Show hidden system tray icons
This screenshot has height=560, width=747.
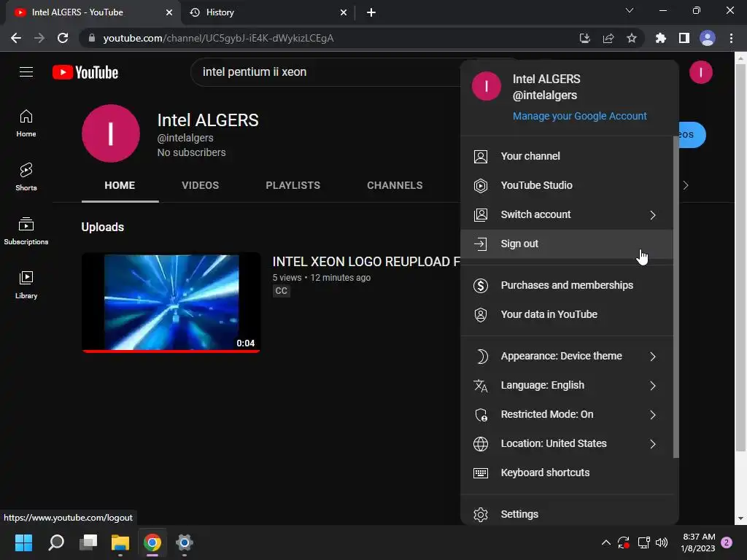[605, 542]
